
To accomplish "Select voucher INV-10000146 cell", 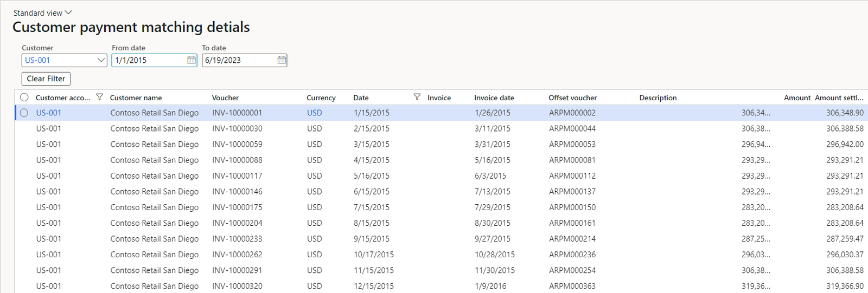I will (237, 191).
